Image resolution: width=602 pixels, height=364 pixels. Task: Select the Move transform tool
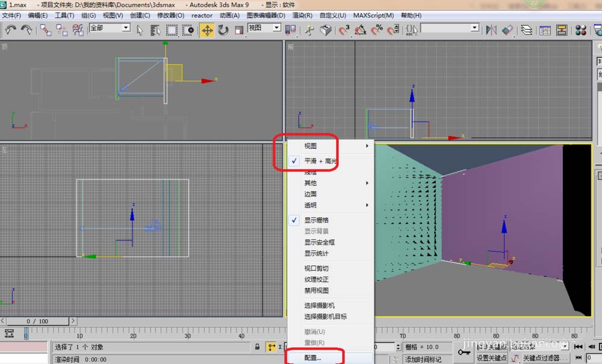click(207, 30)
